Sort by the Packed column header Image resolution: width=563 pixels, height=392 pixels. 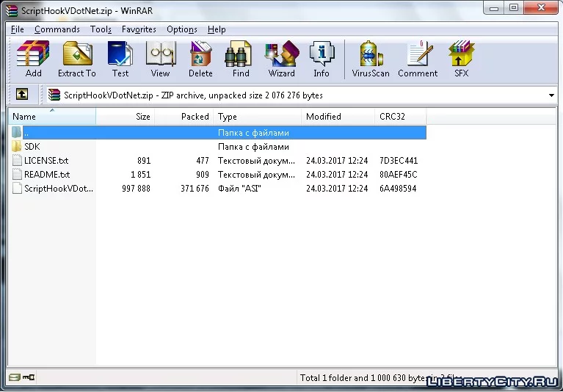pos(184,116)
